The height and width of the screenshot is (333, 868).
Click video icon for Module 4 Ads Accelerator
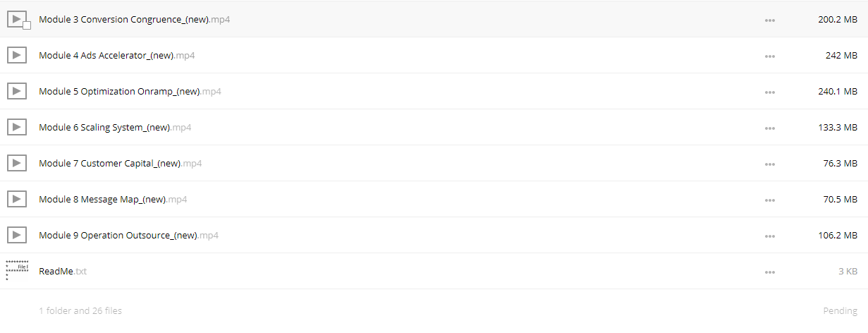click(17, 55)
